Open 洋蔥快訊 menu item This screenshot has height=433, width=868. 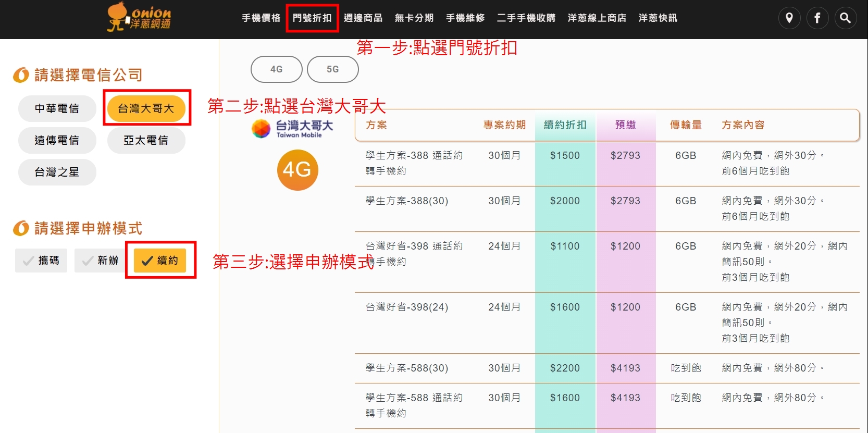[658, 18]
